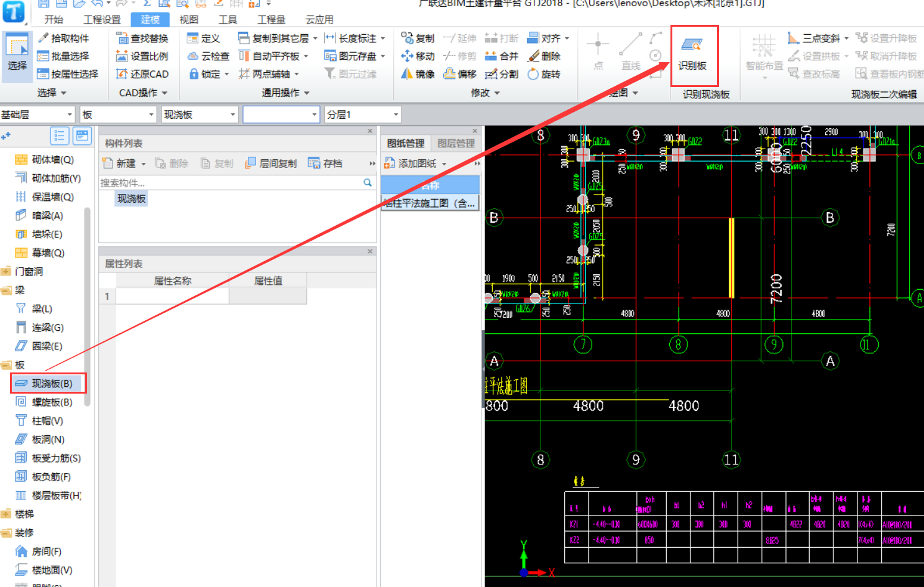Click the 直线 line draw tool
The height and width of the screenshot is (587, 924).
click(x=631, y=52)
